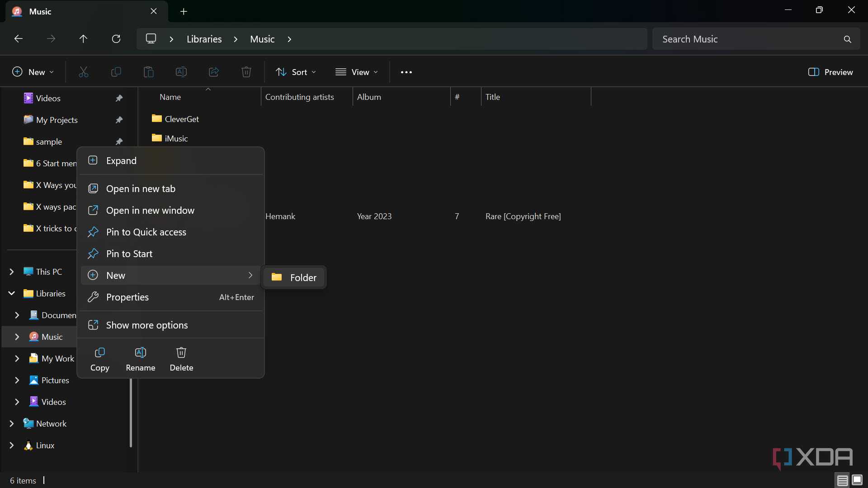Toggle the Preview pane
The image size is (868, 488).
click(x=830, y=72)
